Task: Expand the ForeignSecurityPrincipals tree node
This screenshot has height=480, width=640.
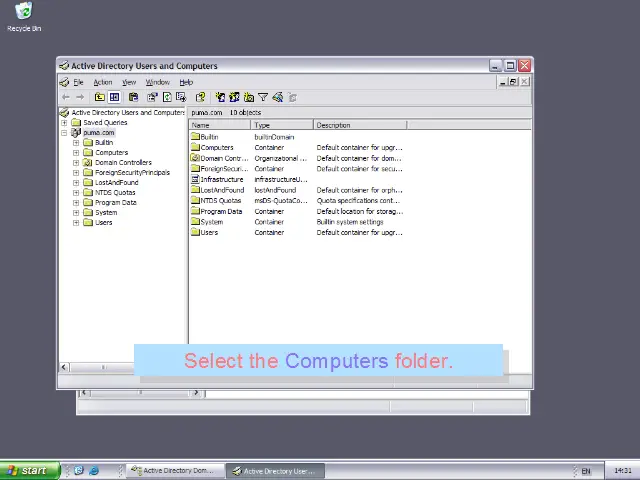Action: [76, 173]
